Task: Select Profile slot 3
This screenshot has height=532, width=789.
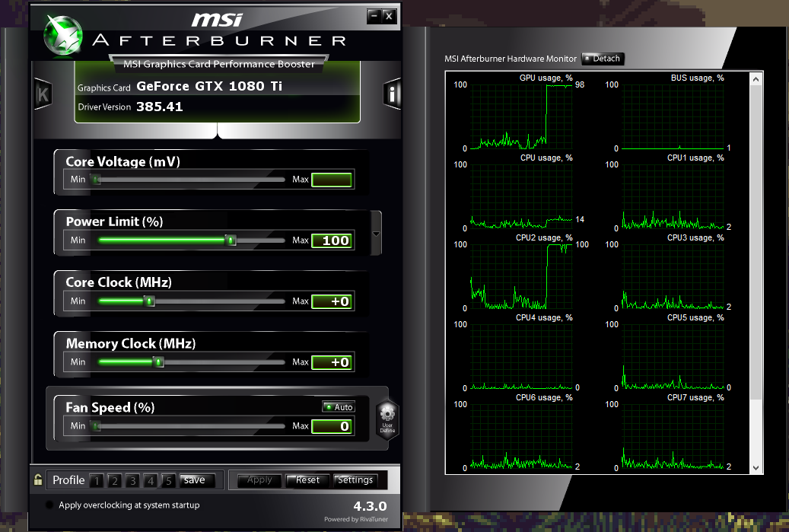Action: pyautogui.click(x=133, y=481)
